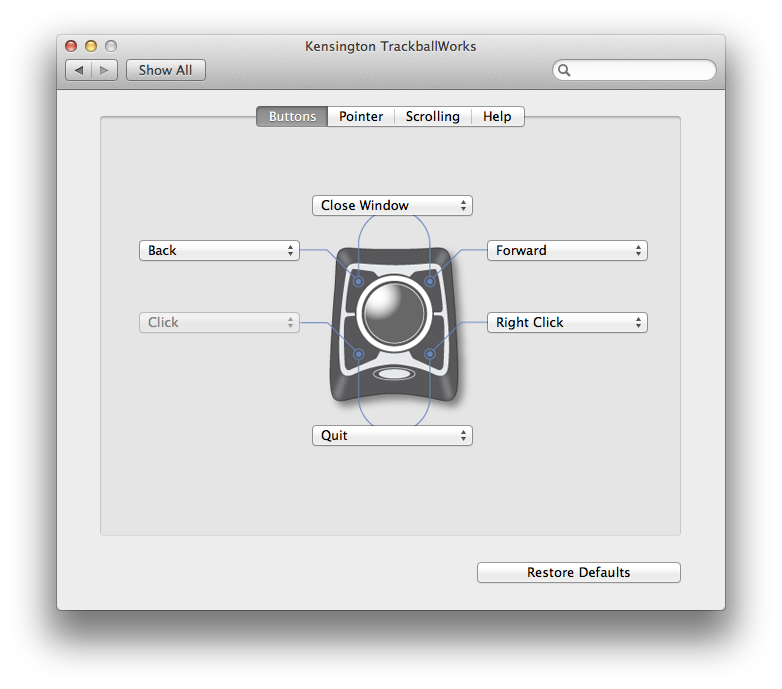Screen dimensions: 782x689
Task: Click the trackball in the device image
Action: 394,313
